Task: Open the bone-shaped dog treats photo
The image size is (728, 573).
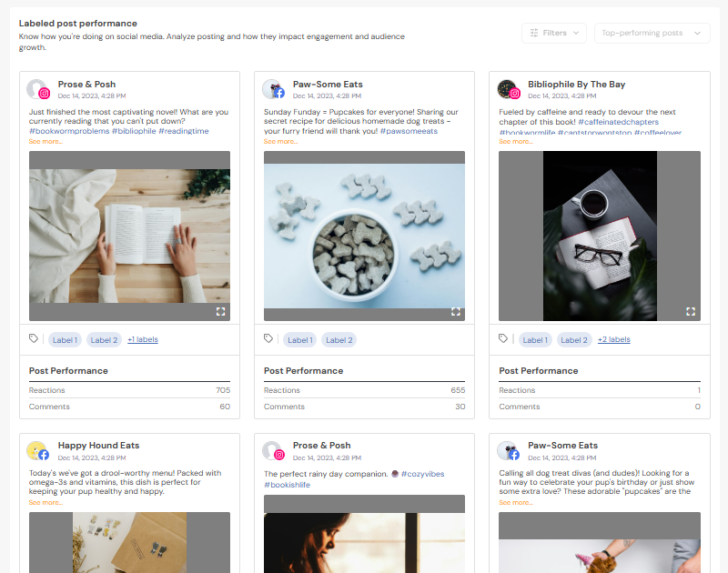Action: (365, 236)
